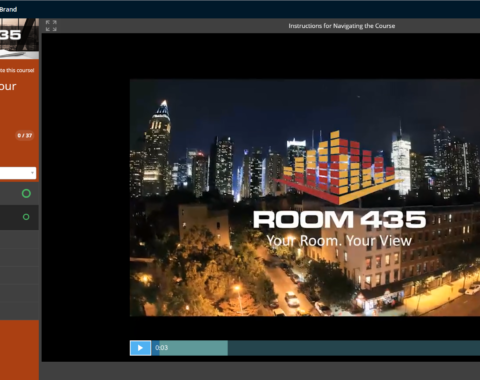Expand the video player to fullscreen

(x=51, y=26)
